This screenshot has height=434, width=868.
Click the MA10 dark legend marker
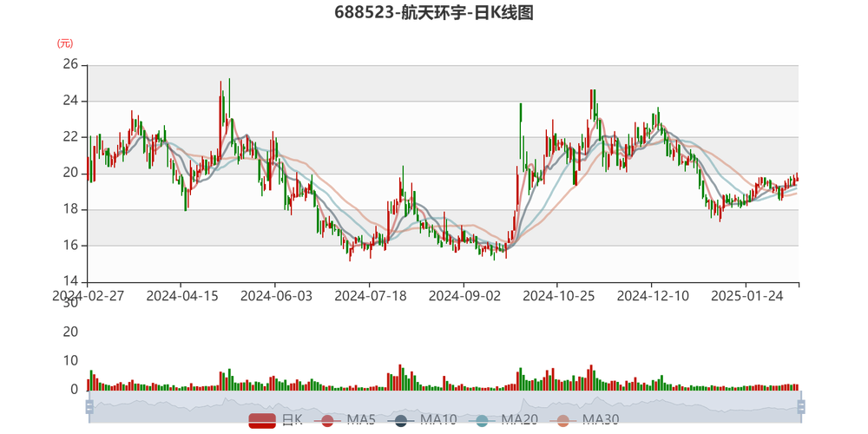tap(401, 421)
